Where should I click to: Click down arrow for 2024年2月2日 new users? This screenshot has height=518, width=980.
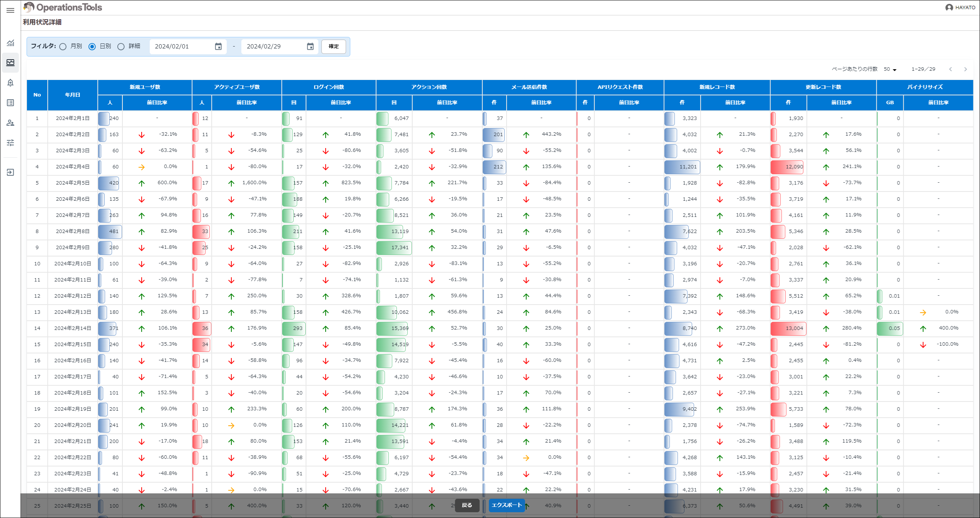pos(142,135)
